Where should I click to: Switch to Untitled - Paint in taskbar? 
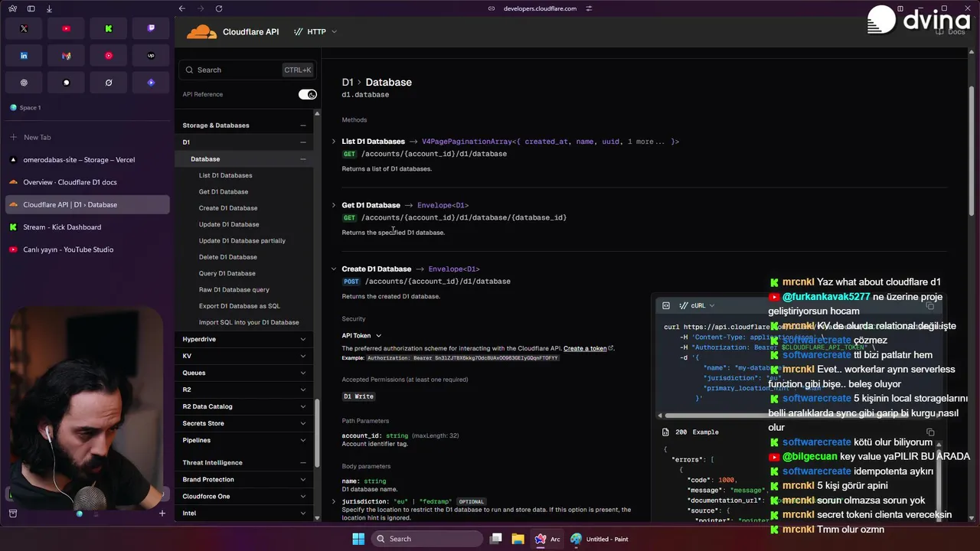click(599, 539)
